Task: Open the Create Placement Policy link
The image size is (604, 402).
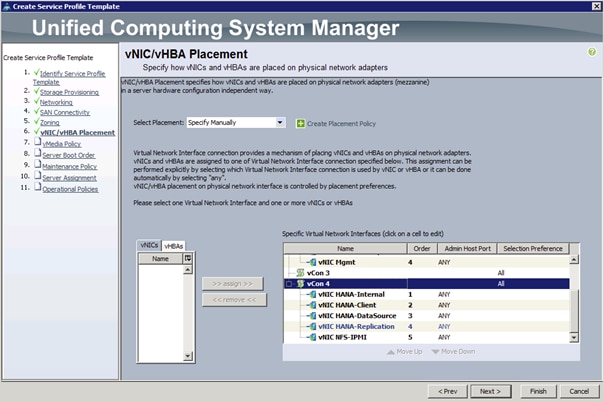Action: [x=341, y=124]
